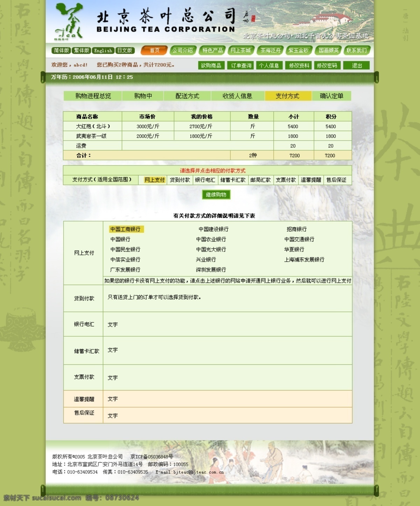The image size is (420, 506).
Task: Select 中国光大银行 bank link
Action: (x=211, y=249)
